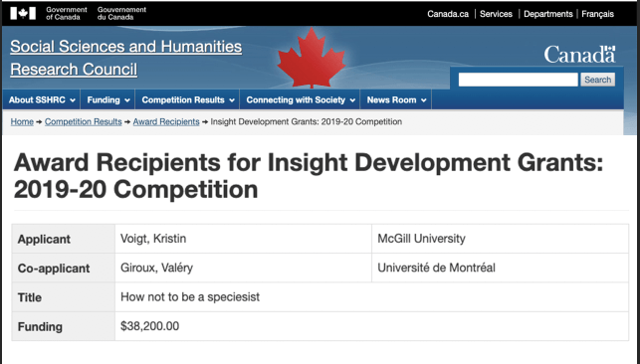This screenshot has width=640, height=364.
Task: Select the Université de Montréal cell
Action: [500, 268]
